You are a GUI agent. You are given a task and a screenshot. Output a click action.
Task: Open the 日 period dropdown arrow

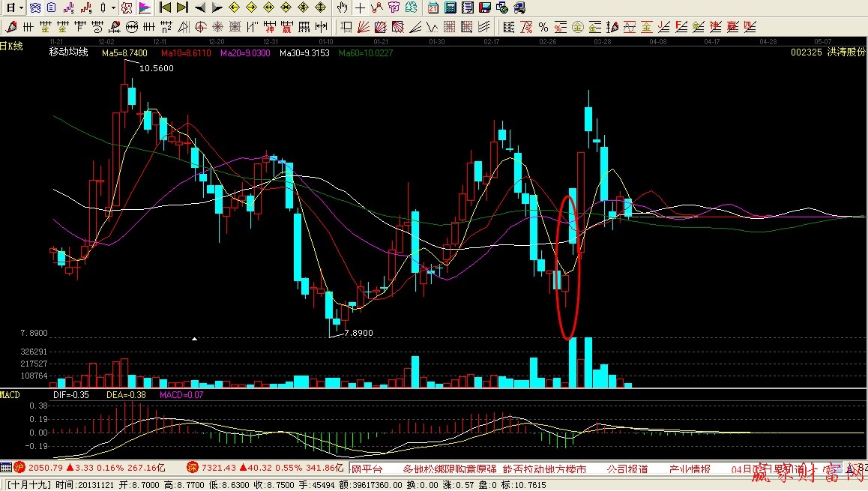pyautogui.click(x=22, y=8)
